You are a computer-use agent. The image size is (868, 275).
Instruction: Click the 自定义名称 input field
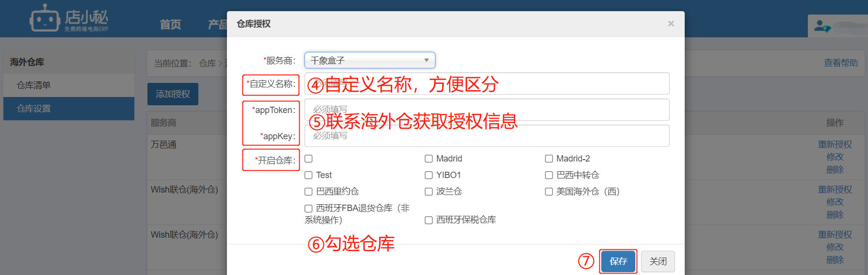[x=487, y=83]
